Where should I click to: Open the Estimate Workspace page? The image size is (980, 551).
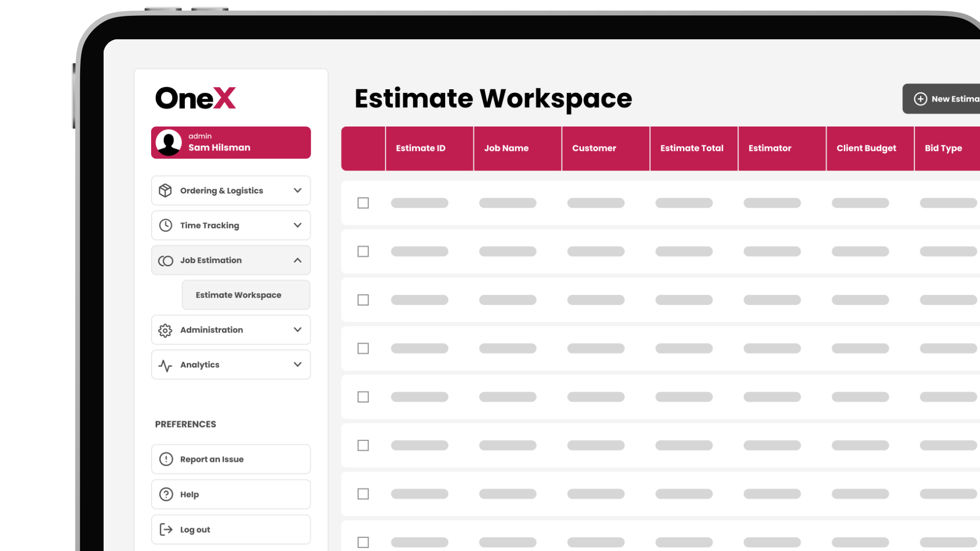[238, 294]
